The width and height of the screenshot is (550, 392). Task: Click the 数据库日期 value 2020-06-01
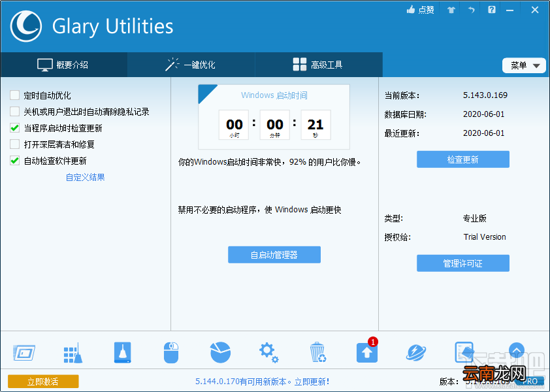pyautogui.click(x=484, y=114)
